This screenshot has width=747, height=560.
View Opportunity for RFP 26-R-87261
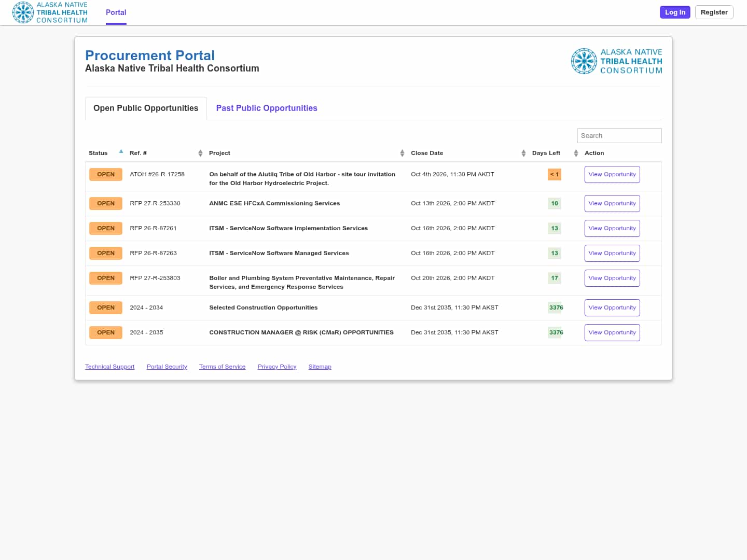coord(612,228)
